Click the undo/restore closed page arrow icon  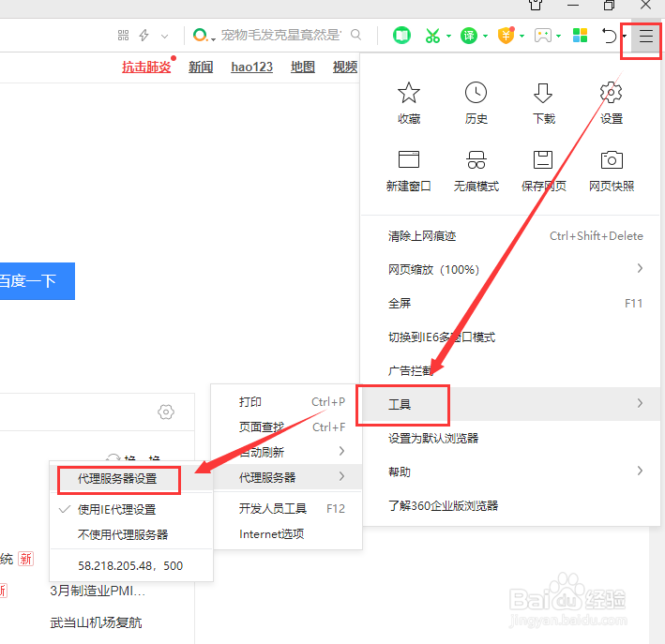pyautogui.click(x=609, y=36)
